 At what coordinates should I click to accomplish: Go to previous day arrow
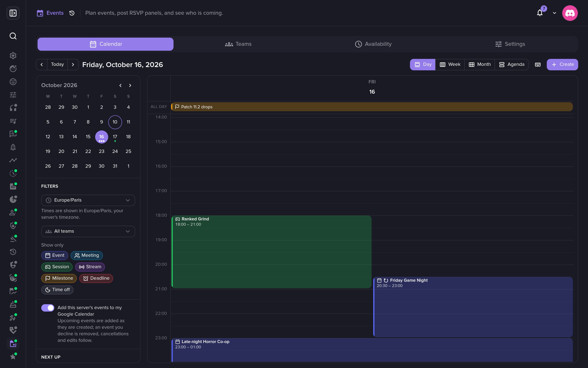point(42,64)
